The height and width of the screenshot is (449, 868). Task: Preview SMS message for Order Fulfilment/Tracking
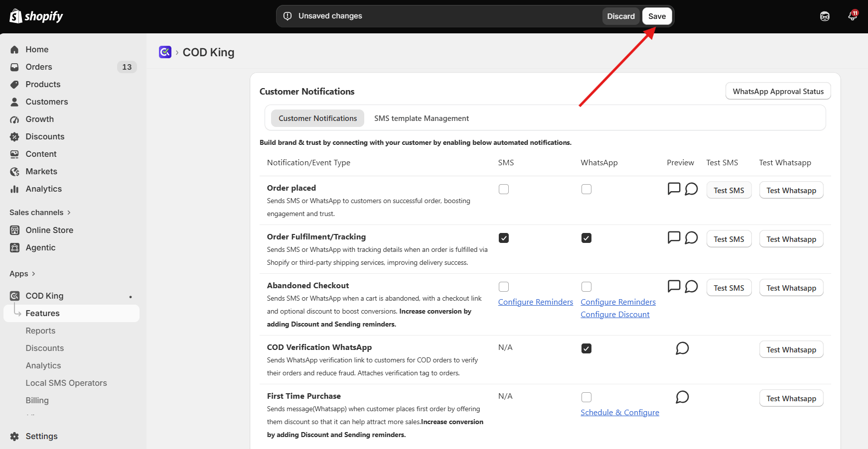click(x=674, y=237)
